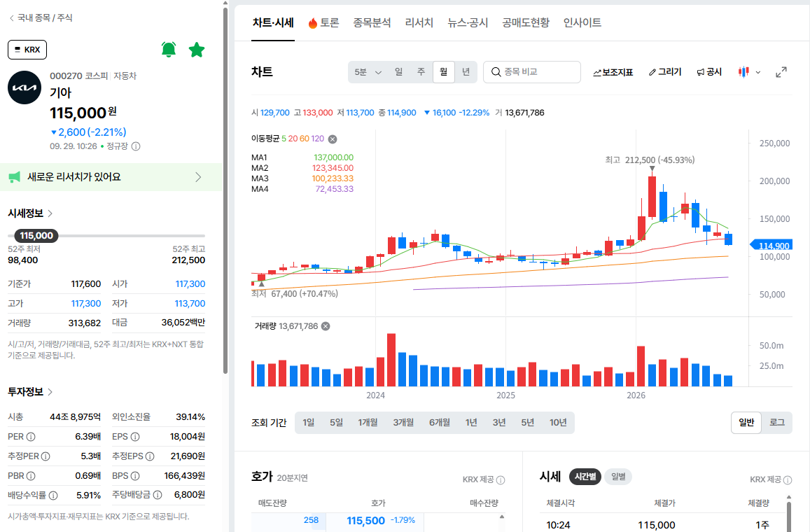
Task: Click the info icon beside 추정EPS
Action: click(150, 456)
